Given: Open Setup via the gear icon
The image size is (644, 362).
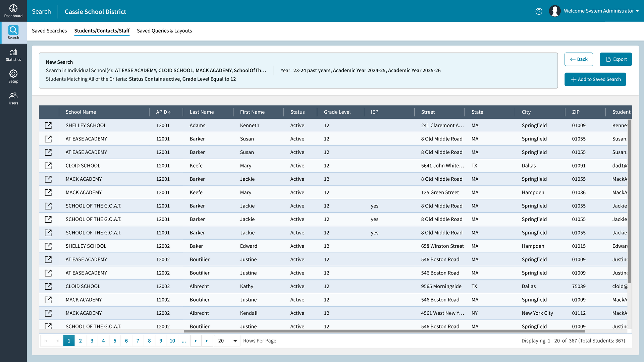Looking at the screenshot, I should (x=13, y=76).
